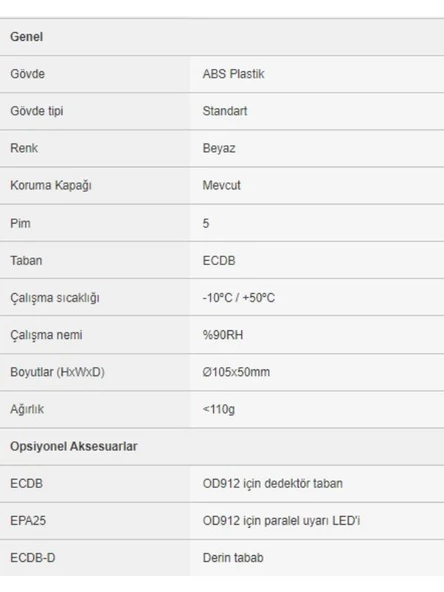
Task: Click the Ø105x50mm dimensions value
Action: pos(236,372)
